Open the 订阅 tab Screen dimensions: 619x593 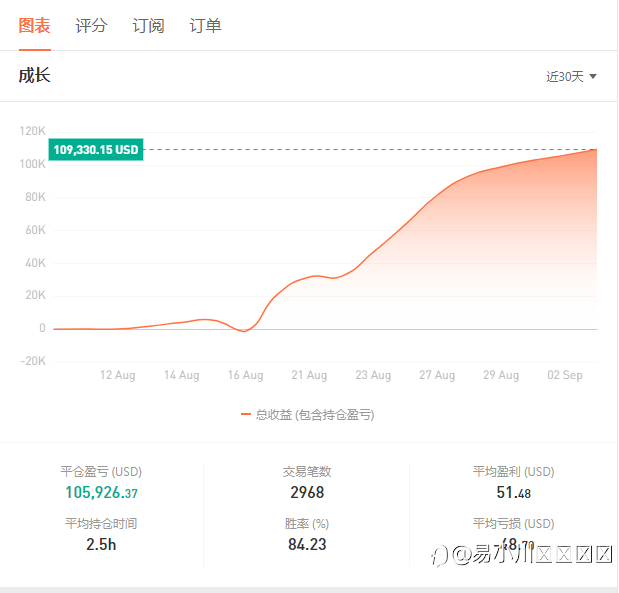pyautogui.click(x=148, y=26)
